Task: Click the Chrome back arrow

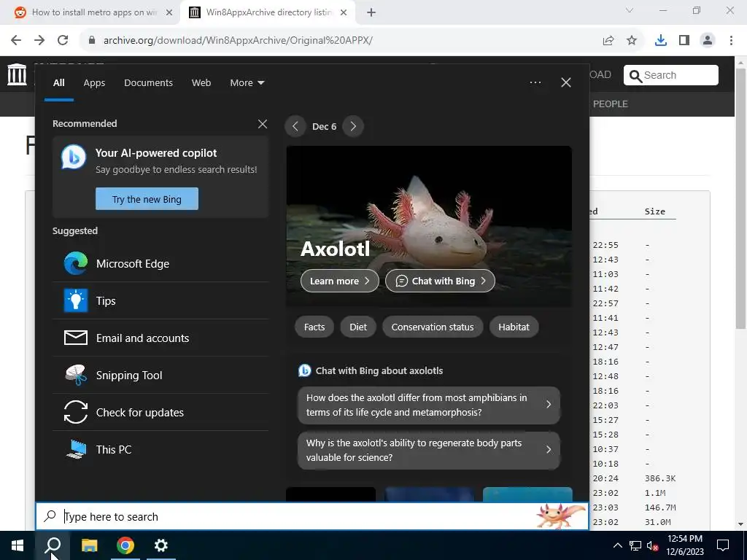Action: [x=16, y=40]
